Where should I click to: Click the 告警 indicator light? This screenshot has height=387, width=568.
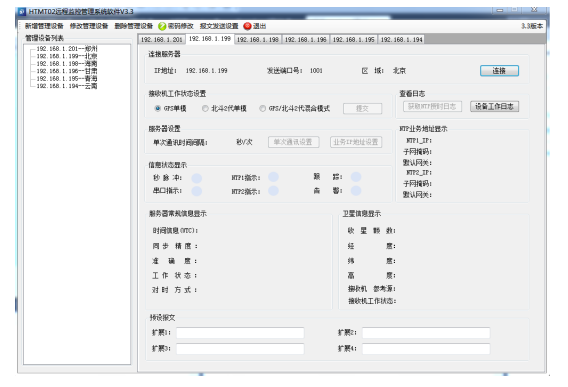[356, 191]
